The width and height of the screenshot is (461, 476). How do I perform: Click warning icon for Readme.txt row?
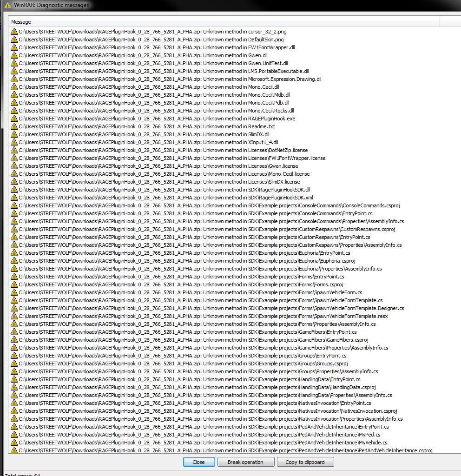(x=14, y=126)
